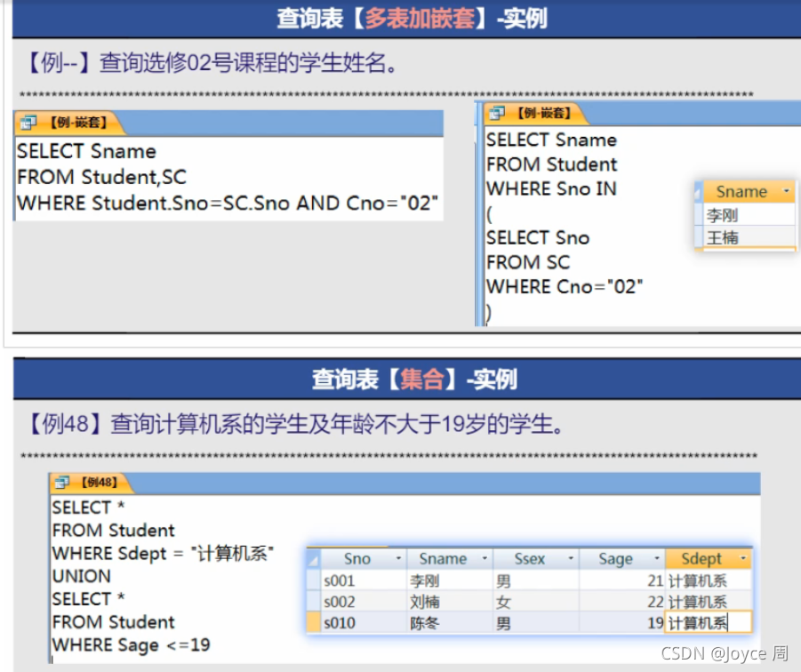
Task: Open the Sname column dropdown in 例48 results
Action: (x=485, y=558)
